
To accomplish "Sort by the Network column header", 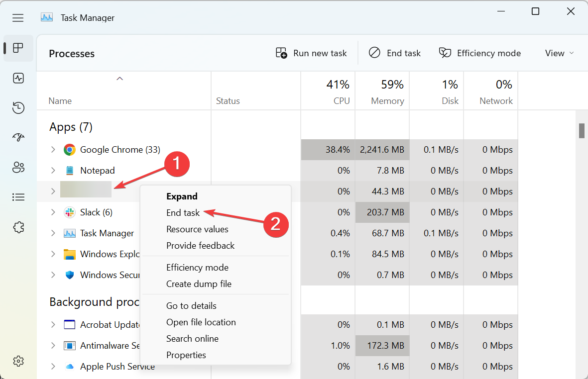I will click(x=491, y=91).
